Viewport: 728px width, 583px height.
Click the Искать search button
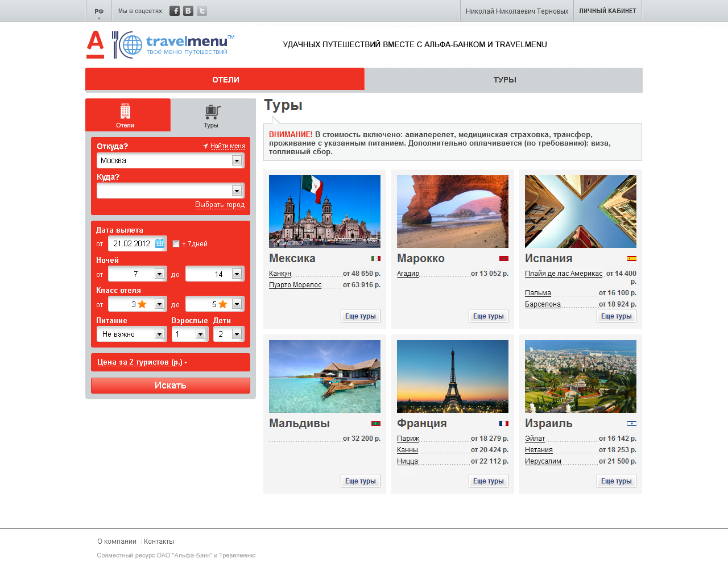click(x=171, y=386)
